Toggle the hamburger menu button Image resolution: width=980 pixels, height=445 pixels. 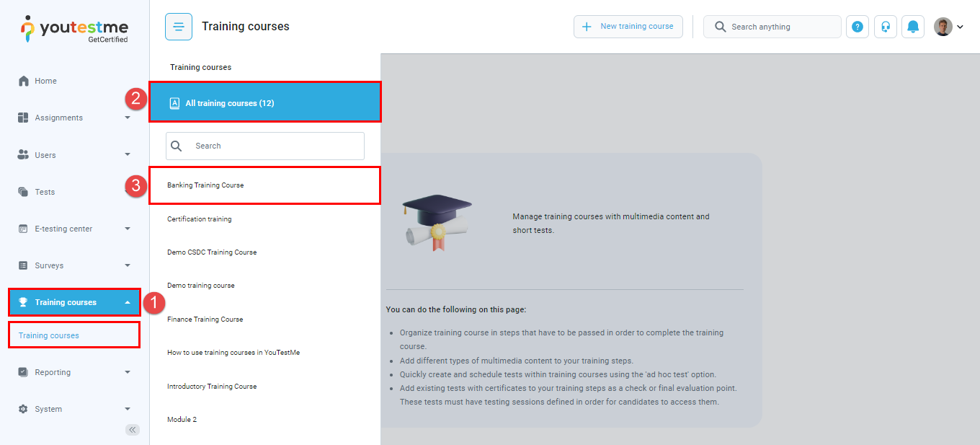pos(179,27)
